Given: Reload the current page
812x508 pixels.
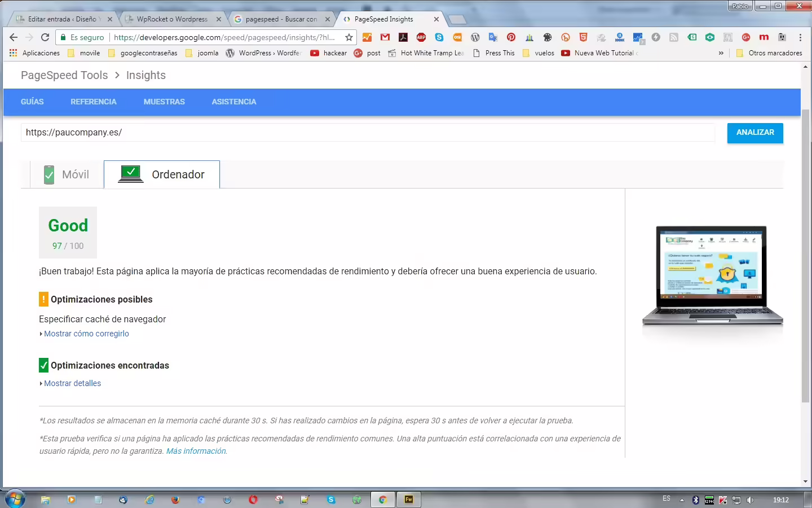Looking at the screenshot, I should pos(45,37).
